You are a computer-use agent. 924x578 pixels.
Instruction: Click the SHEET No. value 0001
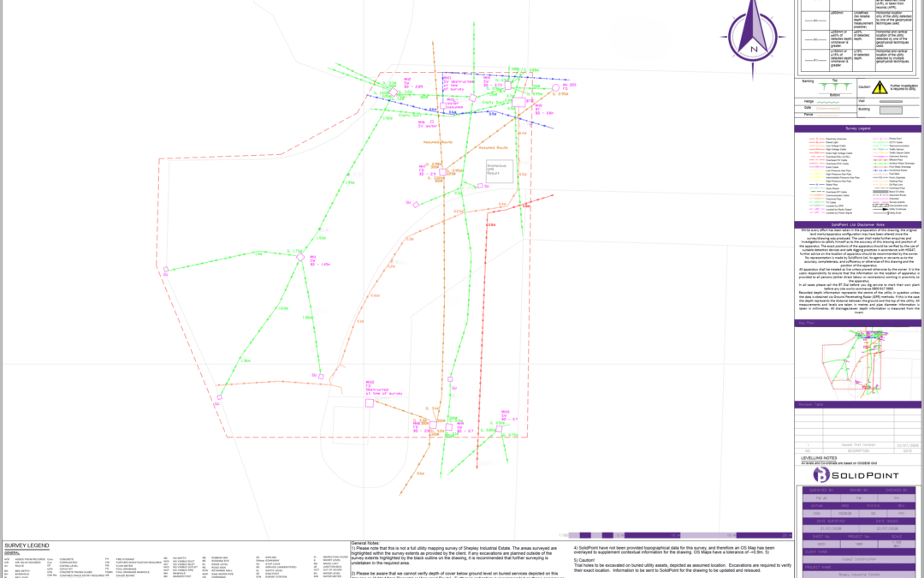pyautogui.click(x=821, y=544)
